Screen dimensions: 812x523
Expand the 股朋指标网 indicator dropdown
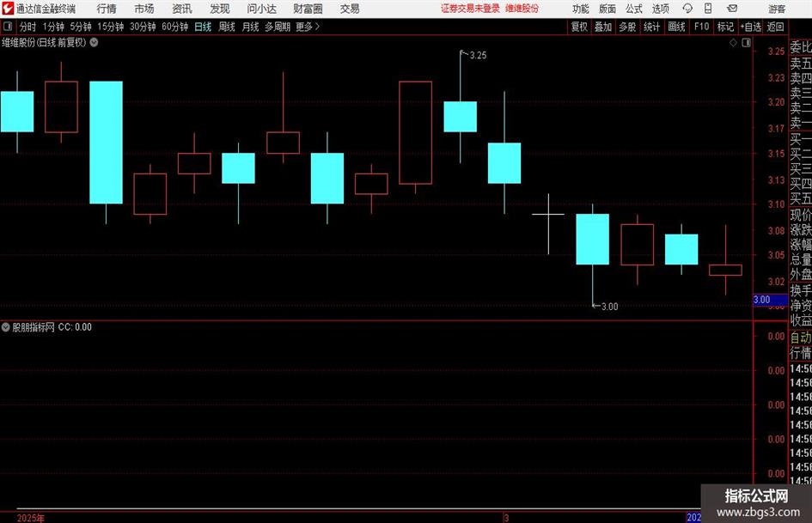coord(6,327)
